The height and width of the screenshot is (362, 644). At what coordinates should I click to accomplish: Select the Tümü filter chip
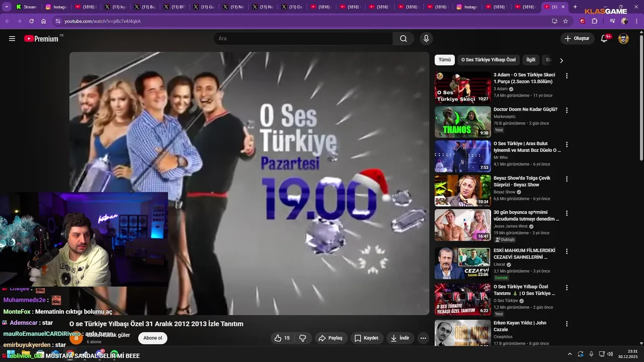coord(445,60)
